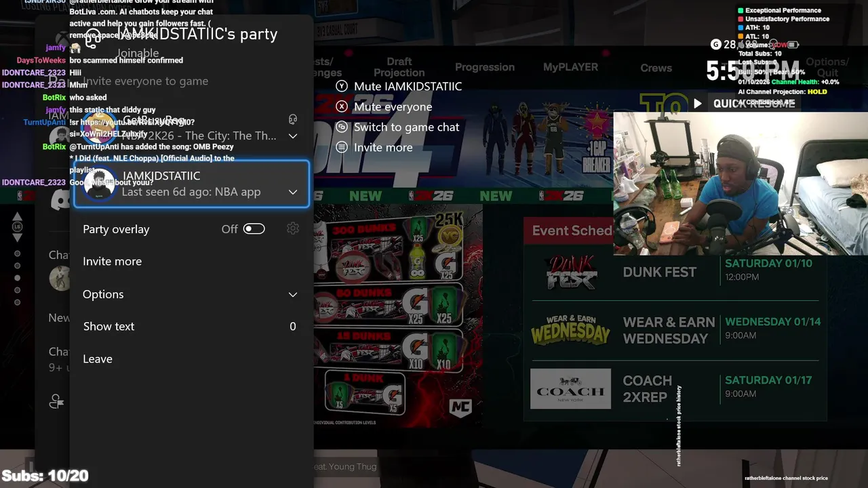
Task: Click the 'Joinable' party status text
Action: (x=138, y=53)
